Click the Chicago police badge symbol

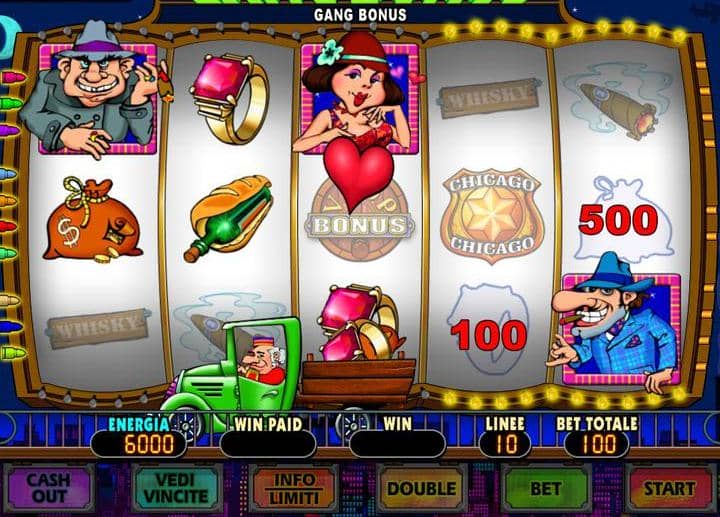click(491, 215)
